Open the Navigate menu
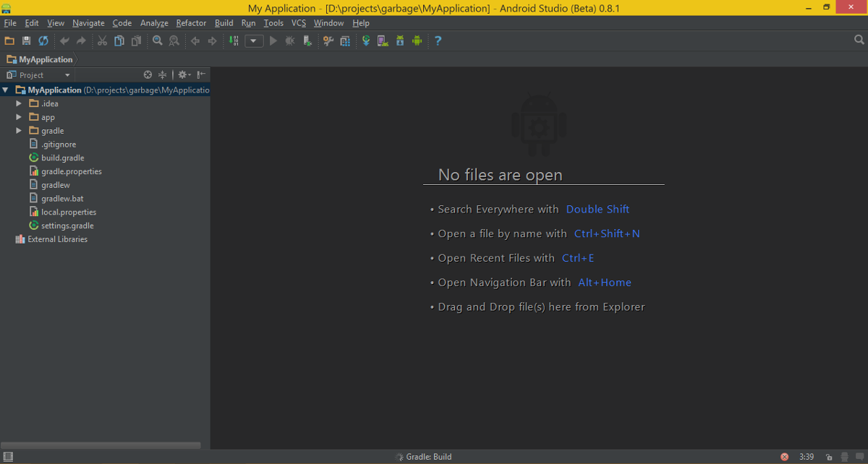 (88, 23)
